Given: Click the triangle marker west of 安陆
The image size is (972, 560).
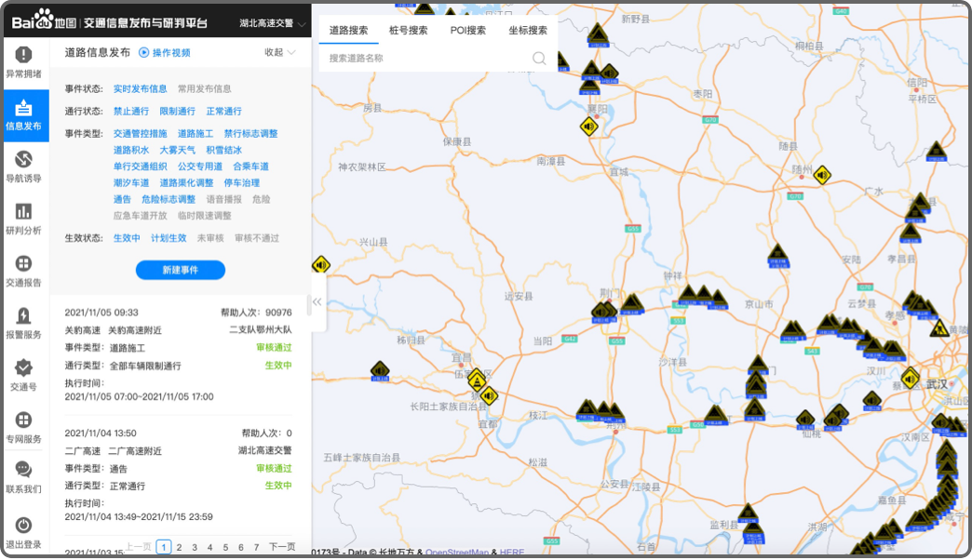Looking at the screenshot, I should (x=777, y=255).
